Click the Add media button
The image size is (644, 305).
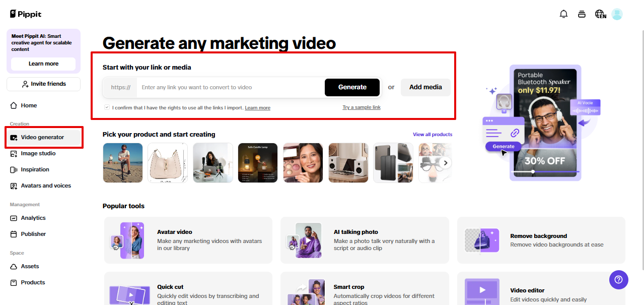[425, 87]
